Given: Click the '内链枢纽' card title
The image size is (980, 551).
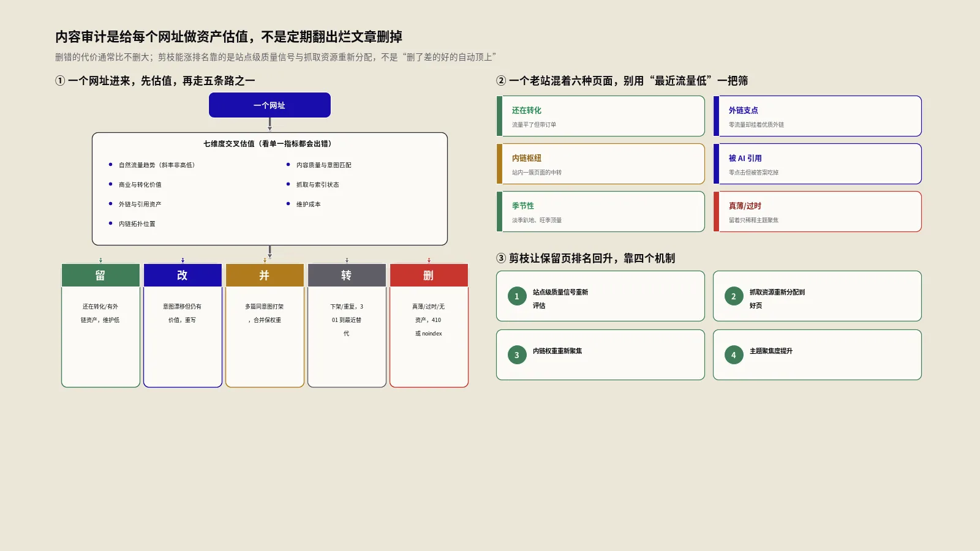Looking at the screenshot, I should point(527,158).
